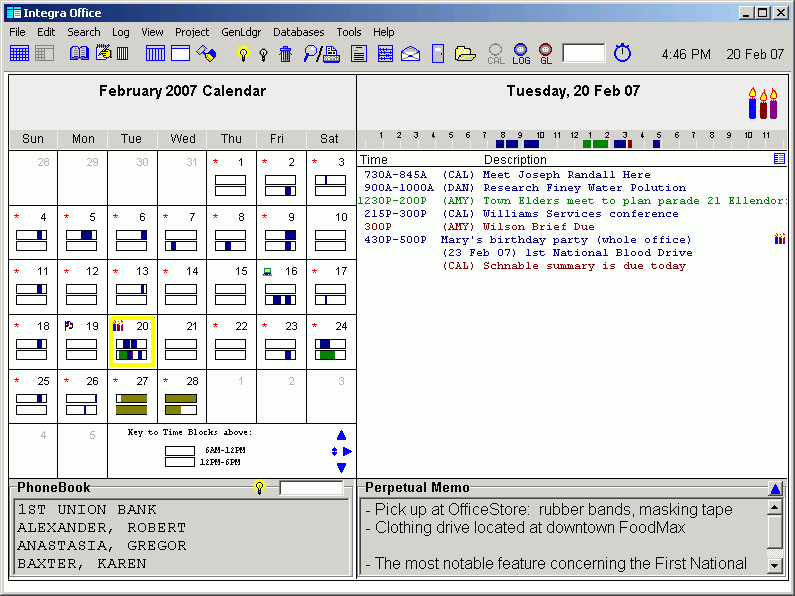Viewport: 795px width, 596px height.
Task: Click the notepad with pencil icon
Action: 103,52
